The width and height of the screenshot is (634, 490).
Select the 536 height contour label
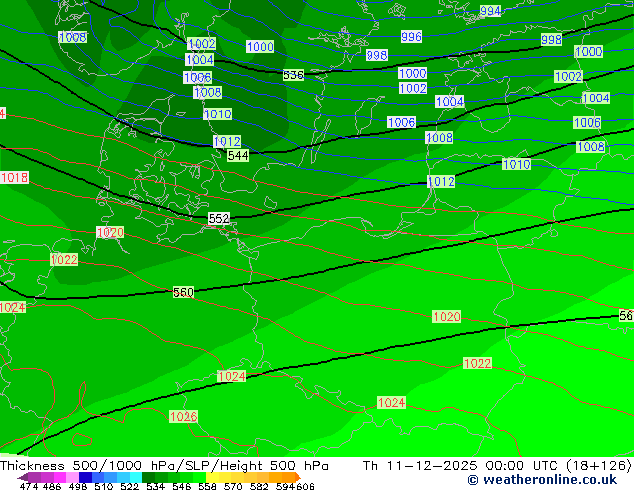[x=293, y=75]
